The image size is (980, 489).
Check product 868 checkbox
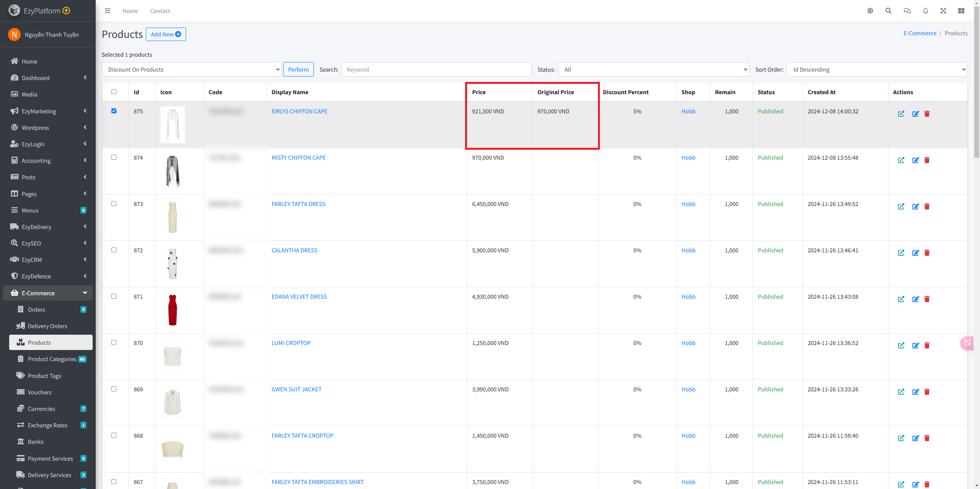coord(114,435)
